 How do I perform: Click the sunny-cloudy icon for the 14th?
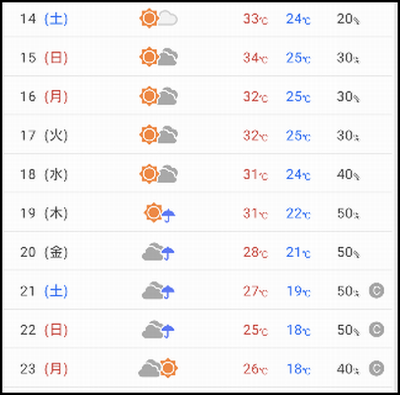coord(159,19)
